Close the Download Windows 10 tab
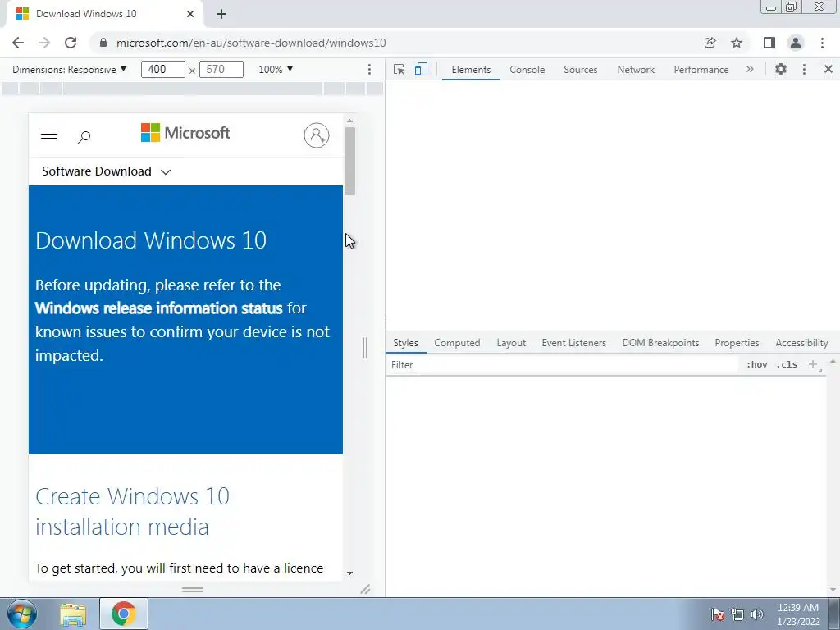Image resolution: width=840 pixels, height=630 pixels. click(x=190, y=14)
